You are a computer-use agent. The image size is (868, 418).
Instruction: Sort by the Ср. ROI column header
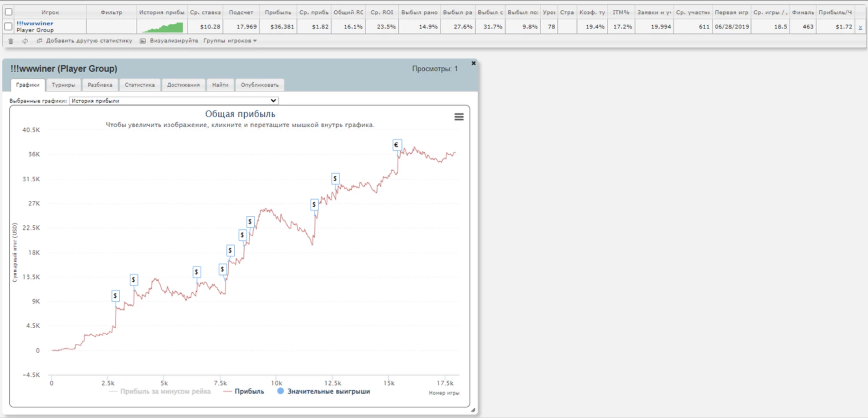(381, 12)
